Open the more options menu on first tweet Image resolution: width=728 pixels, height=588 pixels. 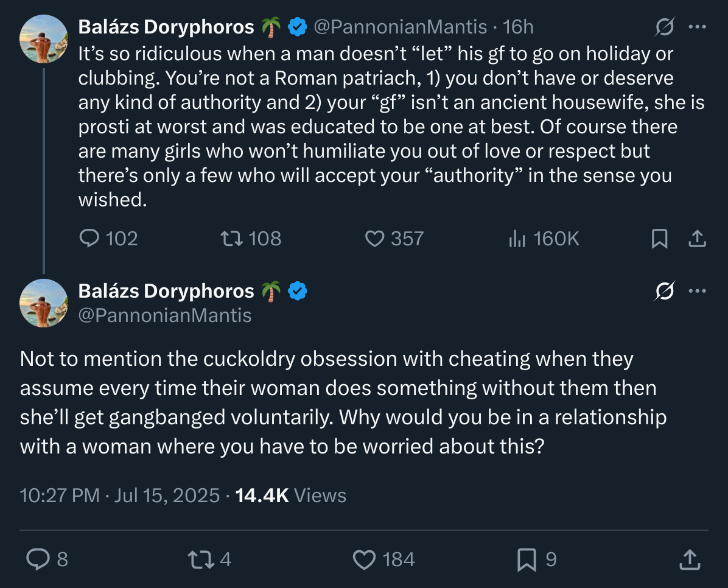pos(696,27)
